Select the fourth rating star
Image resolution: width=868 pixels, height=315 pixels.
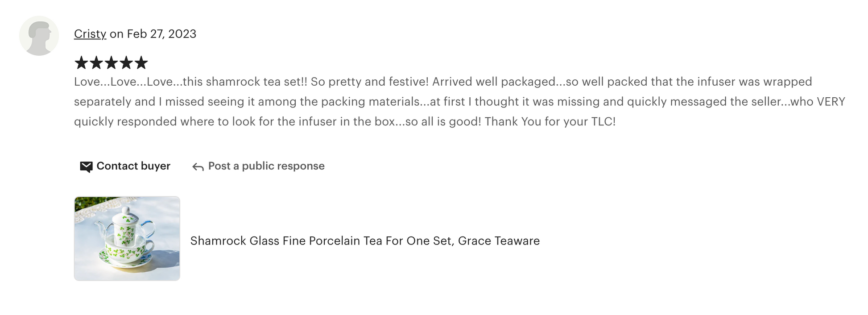click(126, 63)
